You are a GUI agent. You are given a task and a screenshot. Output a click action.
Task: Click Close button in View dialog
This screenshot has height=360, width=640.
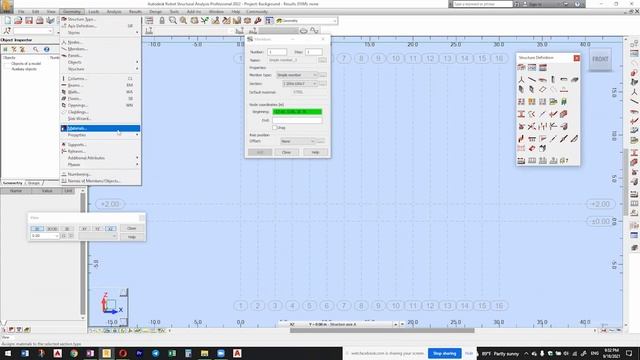pos(131,228)
